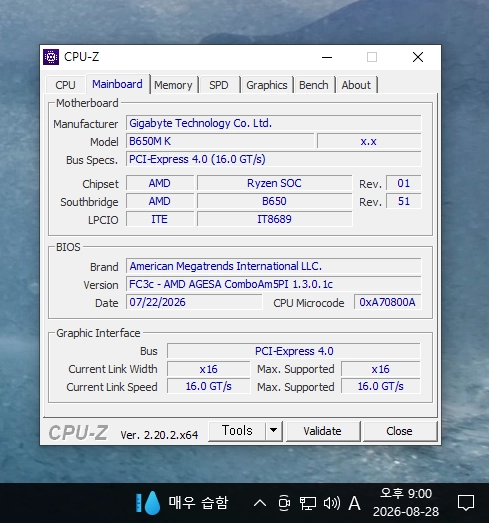Click the Southbridge vendor AMD field

coord(160,201)
